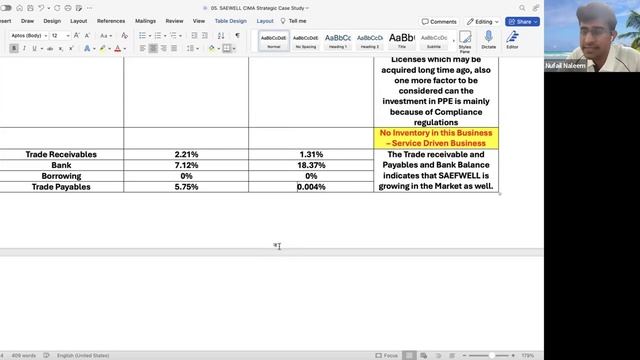Click the Undo arrow icon
Image resolution: width=640 pixels, height=360 pixels.
pos(41,8)
